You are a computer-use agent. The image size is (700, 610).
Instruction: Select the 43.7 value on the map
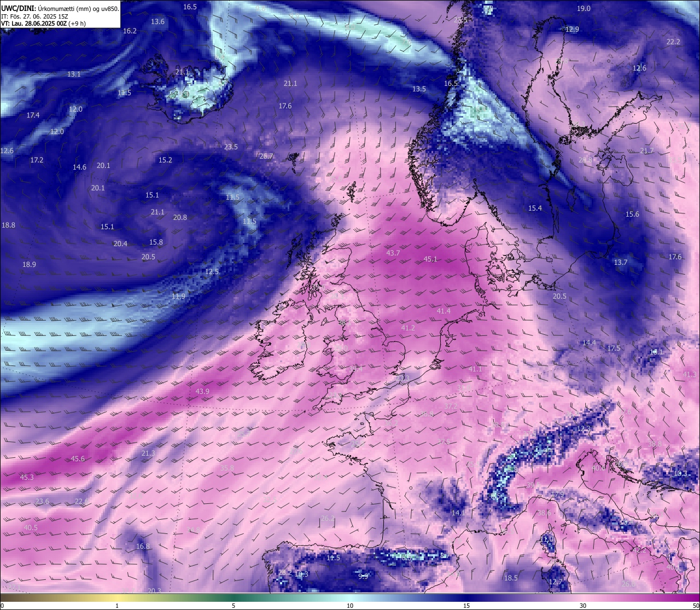tap(393, 253)
